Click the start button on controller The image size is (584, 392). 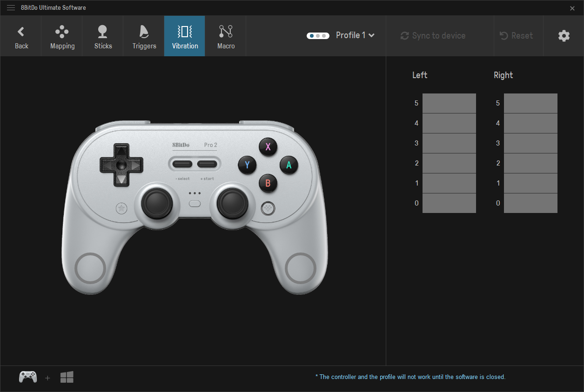[207, 164]
